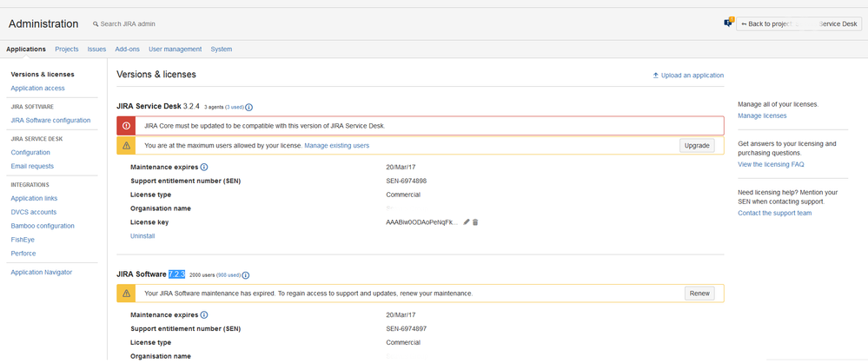Open Perforce in sidebar
Image resolution: width=868 pixels, height=363 pixels.
coord(23,254)
